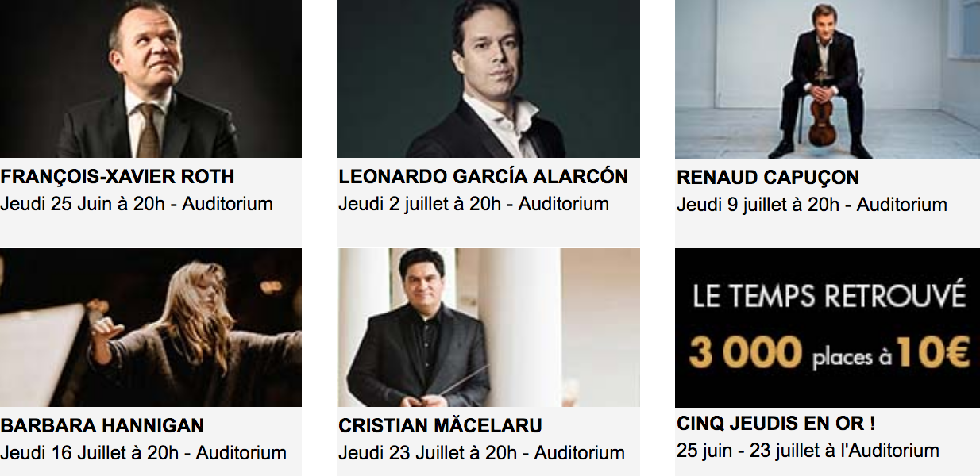Click the "RENAUD CAPUÇON" concert title
980x476 pixels.
768,178
